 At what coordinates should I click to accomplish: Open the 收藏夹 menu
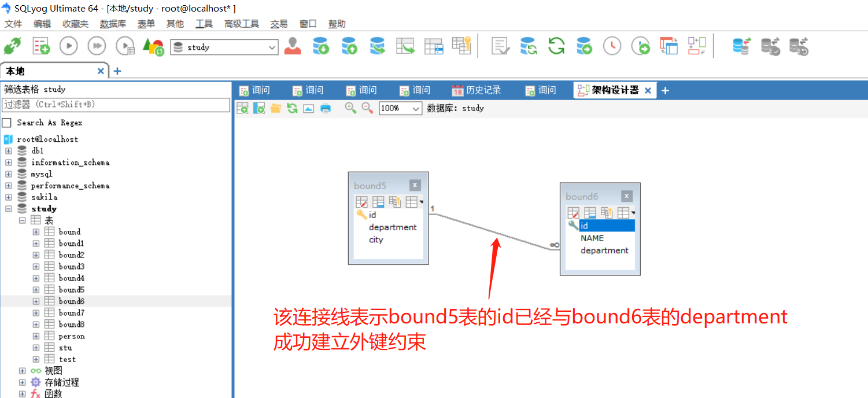point(75,24)
